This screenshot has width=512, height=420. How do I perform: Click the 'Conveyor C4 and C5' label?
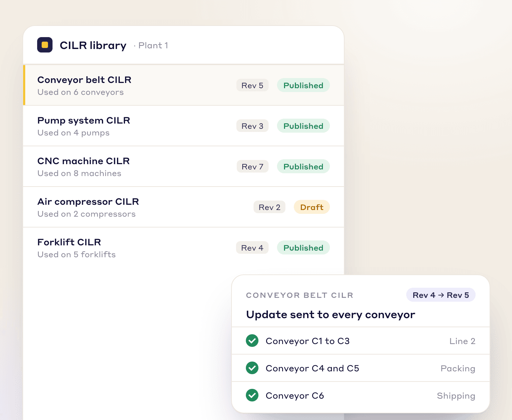click(312, 369)
